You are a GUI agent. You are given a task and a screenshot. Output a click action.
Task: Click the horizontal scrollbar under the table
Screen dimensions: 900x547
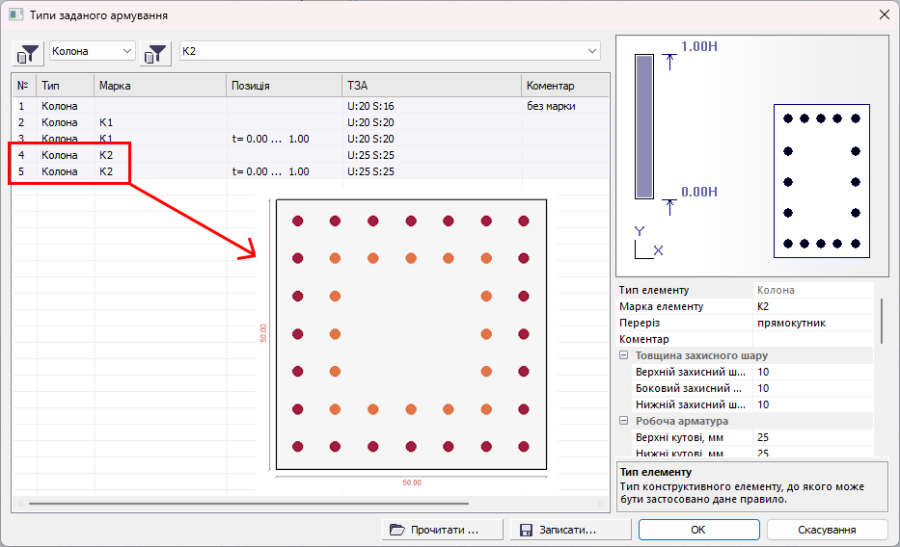[300, 503]
